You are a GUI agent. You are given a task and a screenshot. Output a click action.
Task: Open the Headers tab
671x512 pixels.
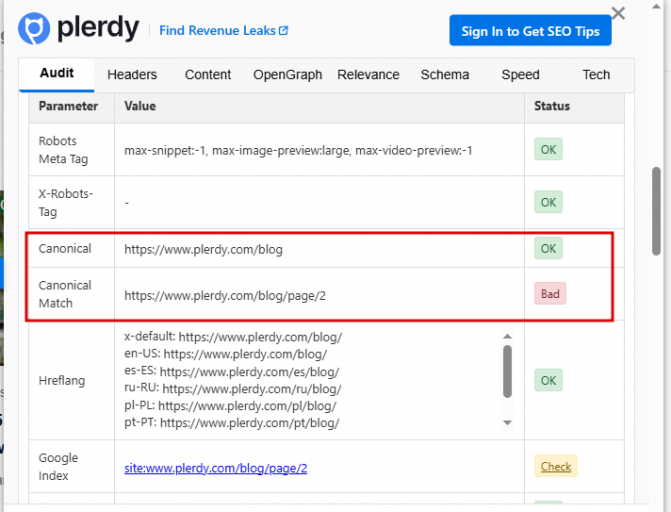[132, 75]
